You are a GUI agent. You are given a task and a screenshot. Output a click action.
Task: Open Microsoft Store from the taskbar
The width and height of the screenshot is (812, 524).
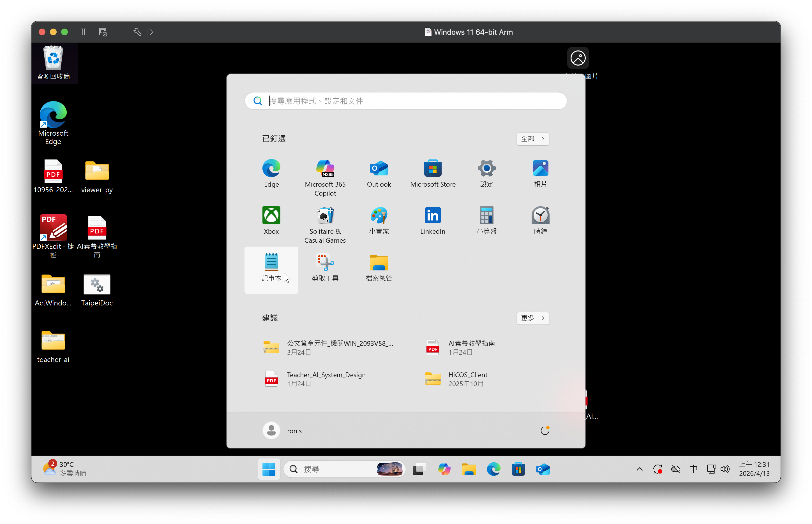[518, 469]
